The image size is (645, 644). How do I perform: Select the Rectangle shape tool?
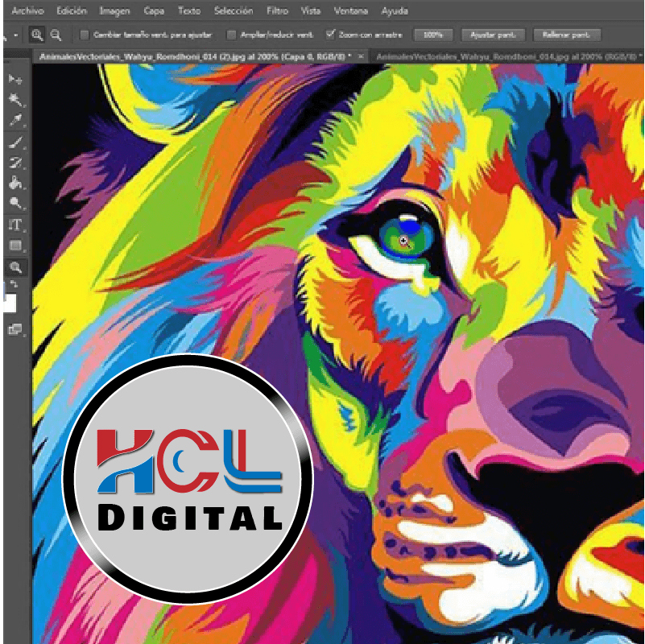(15, 246)
